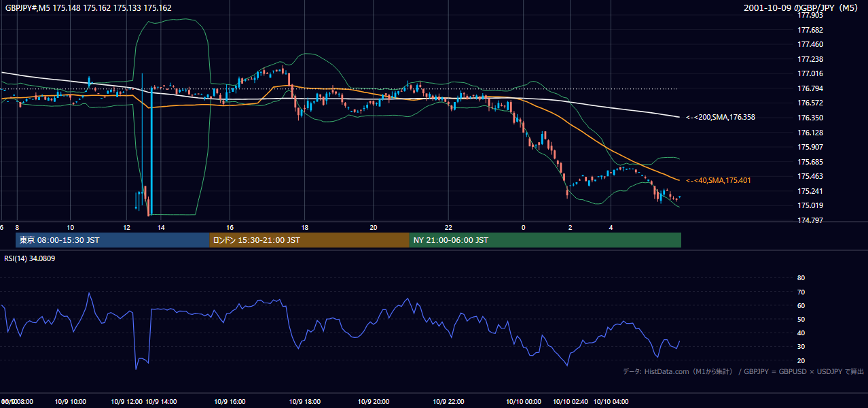Image resolution: width=868 pixels, height=408 pixels.
Task: Click the bottom date label 10/10 04:00
Action: coord(611,402)
